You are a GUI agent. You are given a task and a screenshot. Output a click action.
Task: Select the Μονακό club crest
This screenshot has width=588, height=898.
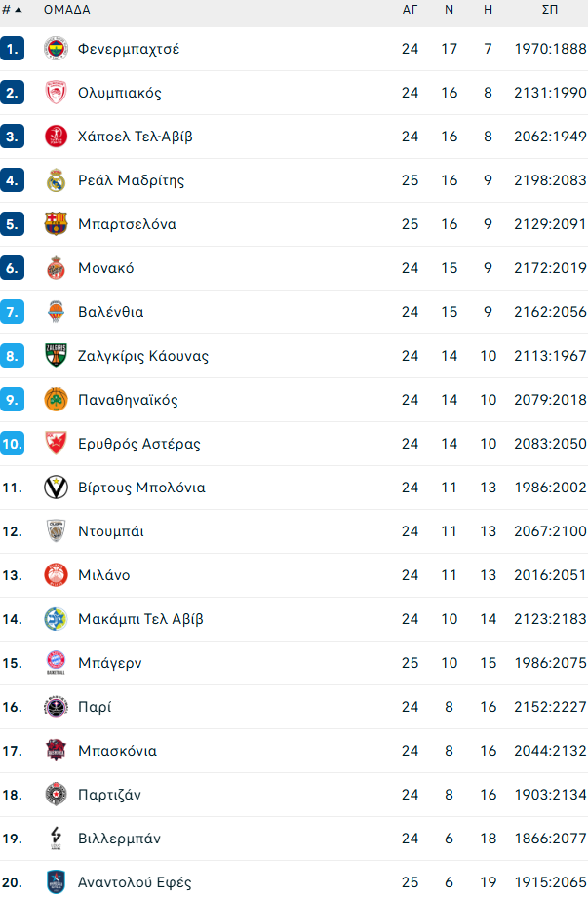click(56, 267)
